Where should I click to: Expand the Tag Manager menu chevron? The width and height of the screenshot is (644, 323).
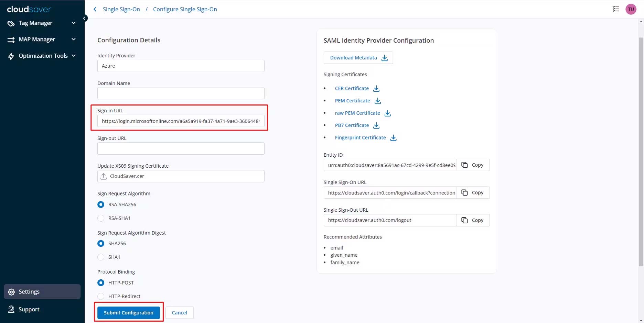(x=73, y=23)
